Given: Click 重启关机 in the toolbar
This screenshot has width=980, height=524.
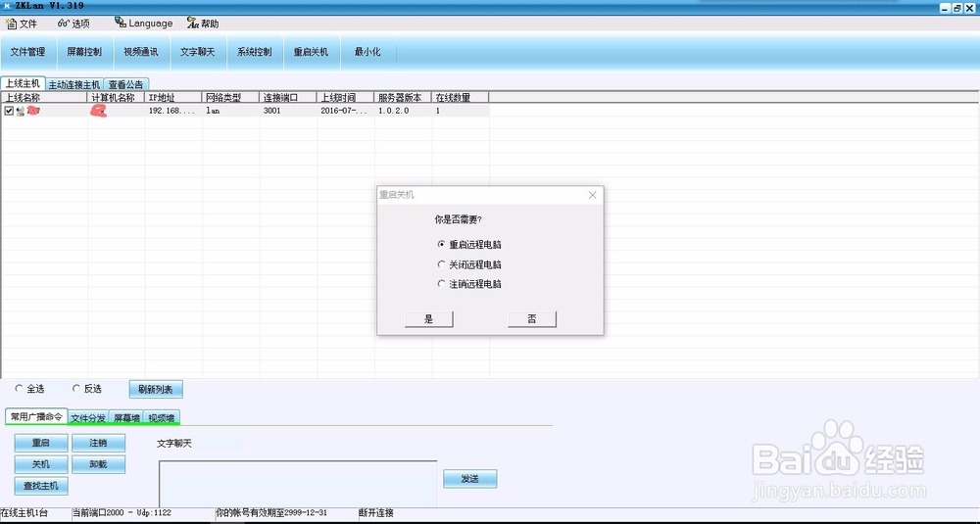Looking at the screenshot, I should coord(312,52).
